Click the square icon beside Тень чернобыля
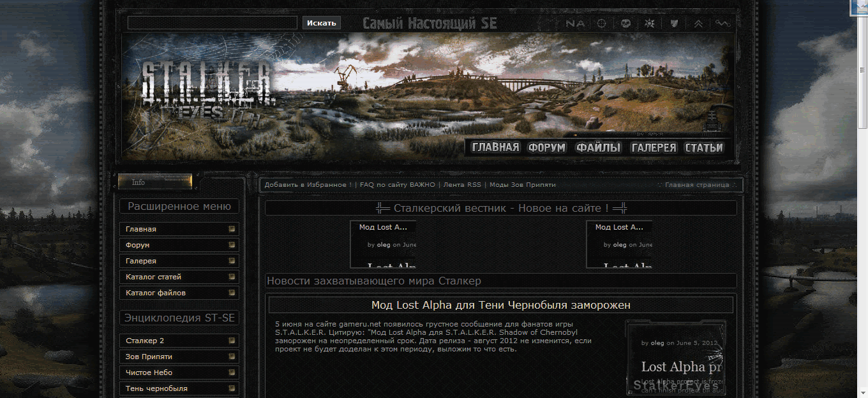Screen dimensions: 868x398 pyautogui.click(x=232, y=388)
